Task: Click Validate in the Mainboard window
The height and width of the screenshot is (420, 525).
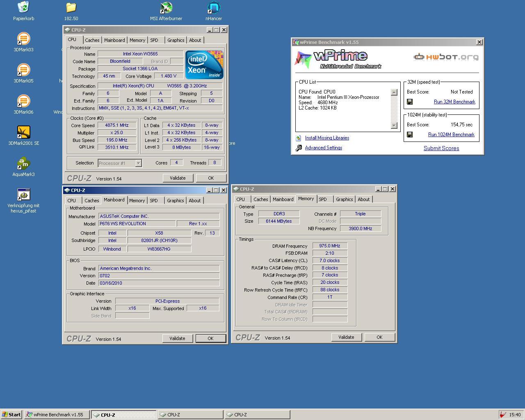Action: tap(177, 338)
